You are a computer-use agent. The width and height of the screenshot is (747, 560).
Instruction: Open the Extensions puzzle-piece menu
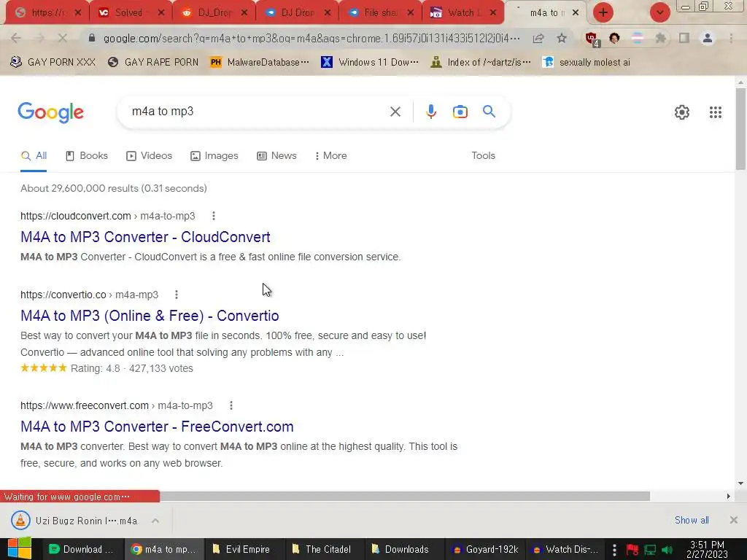click(660, 38)
